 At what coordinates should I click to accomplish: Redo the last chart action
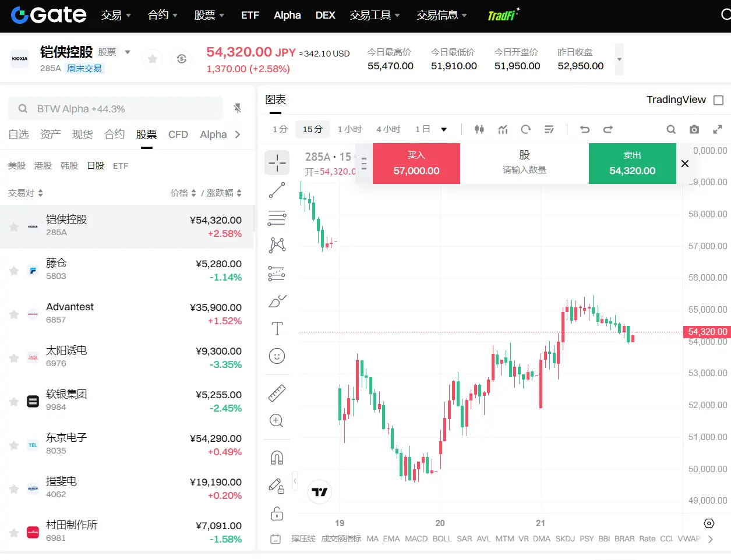coord(608,129)
